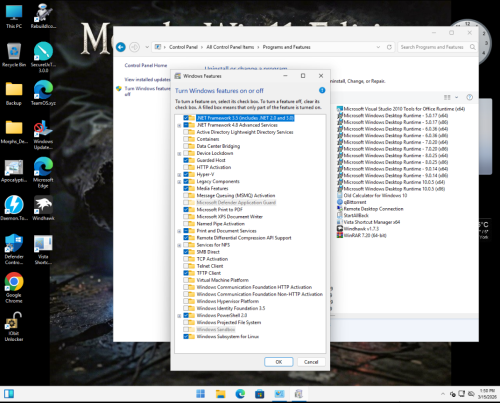Open the address bar history dropdown
Viewport: 500px width, 403px height.
378,47
